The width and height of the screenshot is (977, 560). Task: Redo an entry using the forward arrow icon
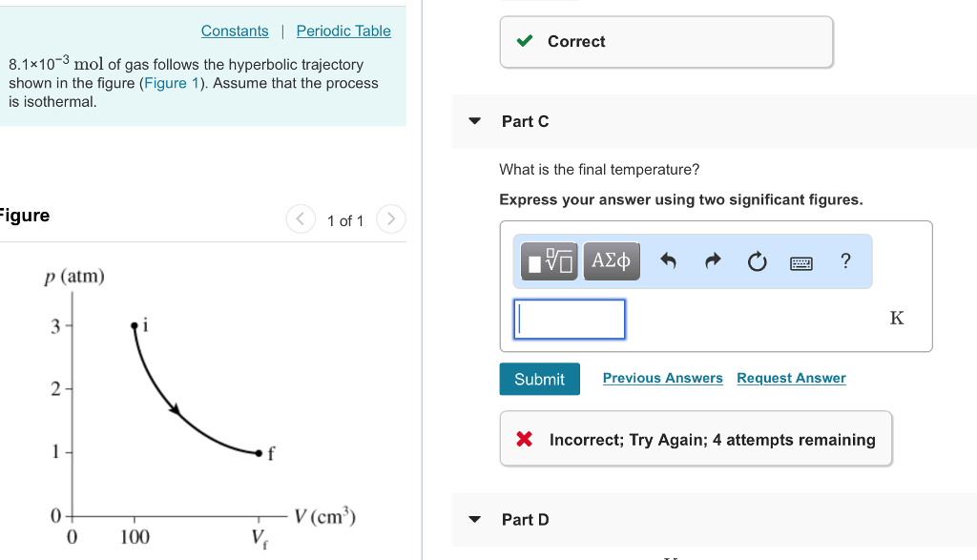(712, 260)
